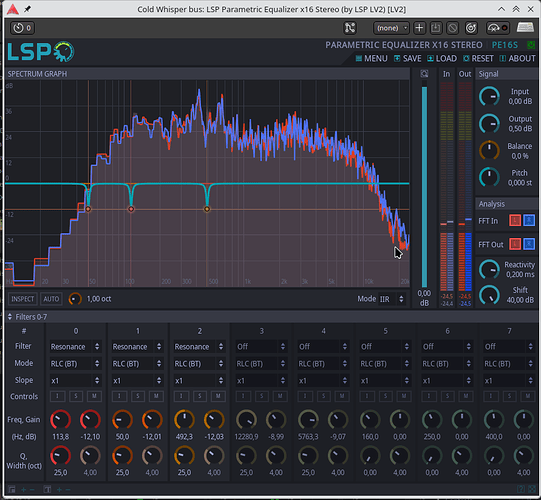Delete the current preset icon
The height and width of the screenshot is (500, 541).
click(452, 28)
